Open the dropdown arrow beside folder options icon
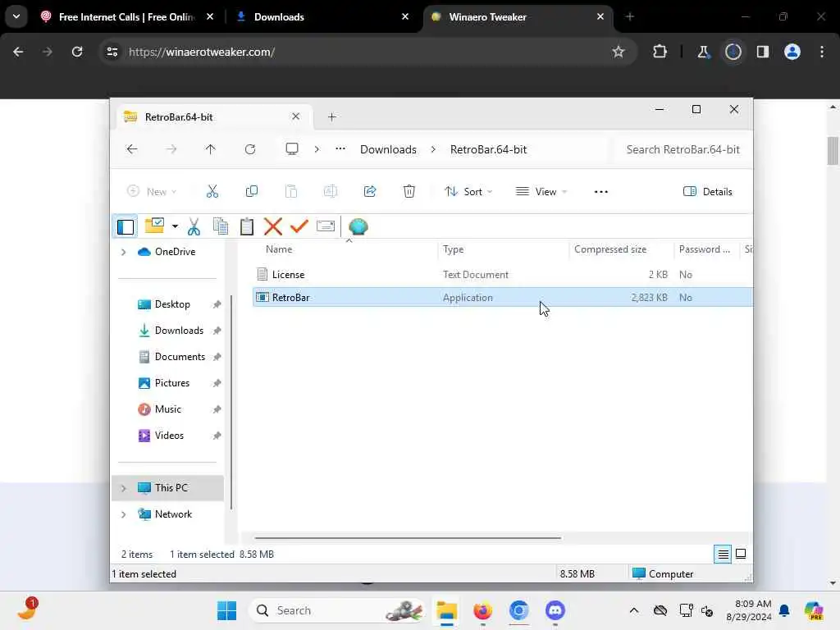This screenshot has height=630, width=840. (175, 226)
